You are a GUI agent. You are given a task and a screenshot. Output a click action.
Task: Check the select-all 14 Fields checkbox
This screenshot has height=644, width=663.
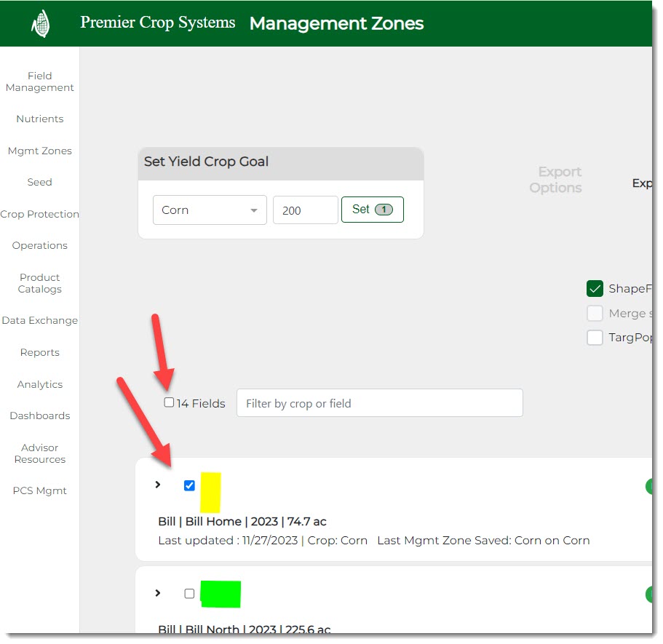[x=170, y=402]
